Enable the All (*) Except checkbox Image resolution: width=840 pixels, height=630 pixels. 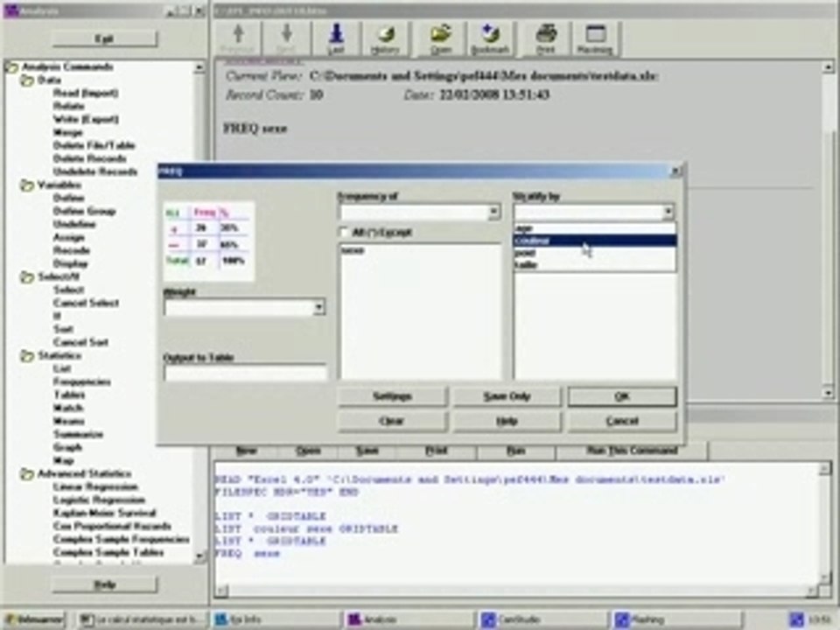(345, 233)
